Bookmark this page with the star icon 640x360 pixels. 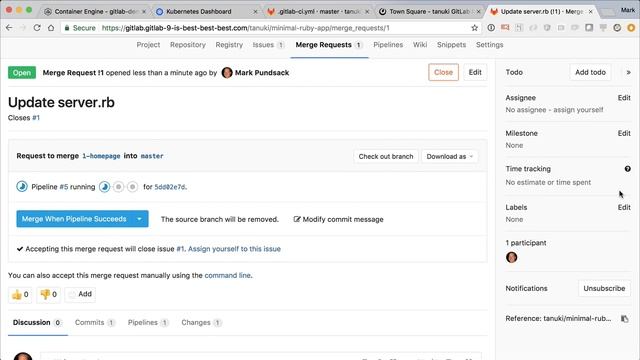click(x=474, y=28)
